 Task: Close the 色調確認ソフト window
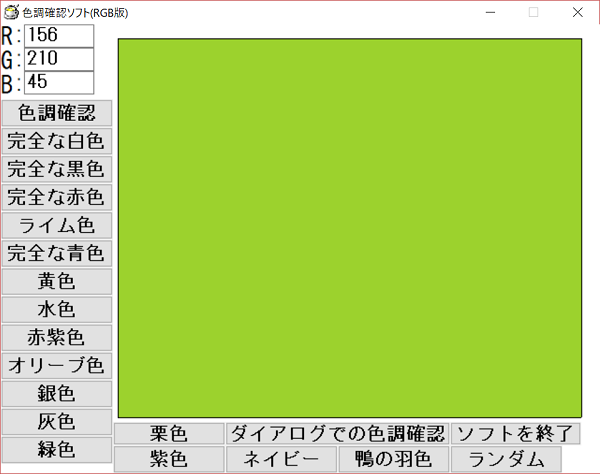[578, 12]
